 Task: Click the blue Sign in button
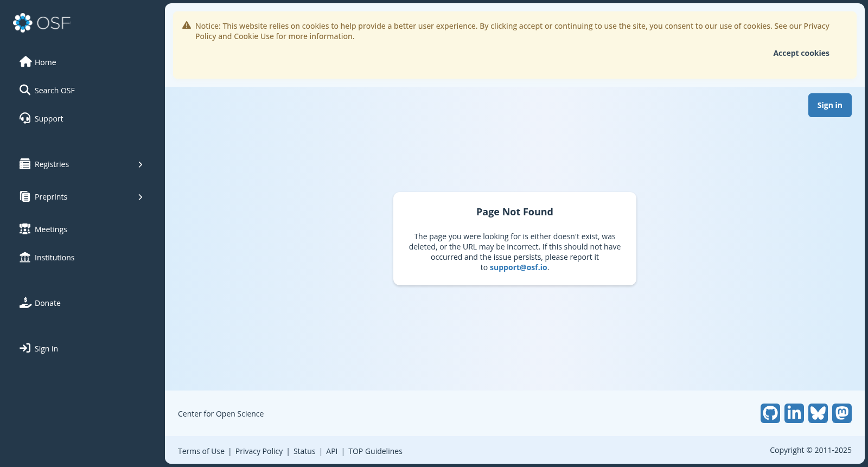click(830, 105)
